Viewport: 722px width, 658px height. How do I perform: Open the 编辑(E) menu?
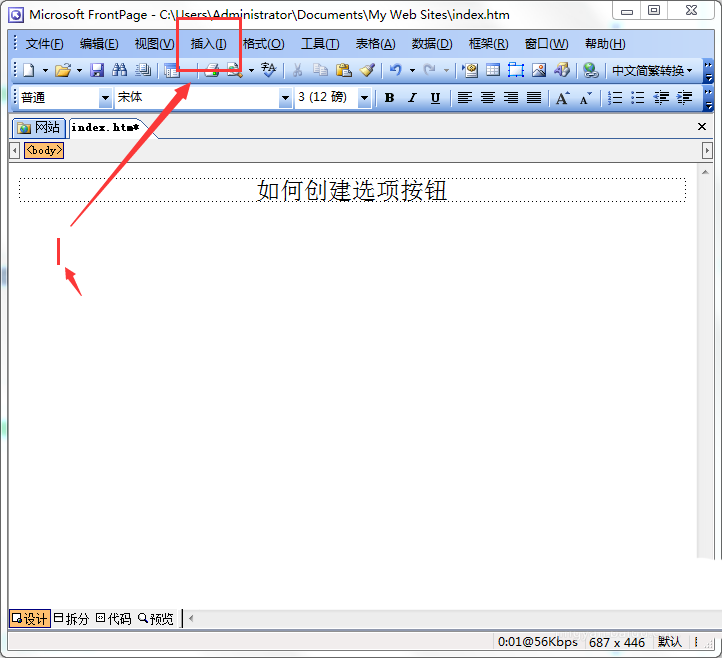coord(99,44)
